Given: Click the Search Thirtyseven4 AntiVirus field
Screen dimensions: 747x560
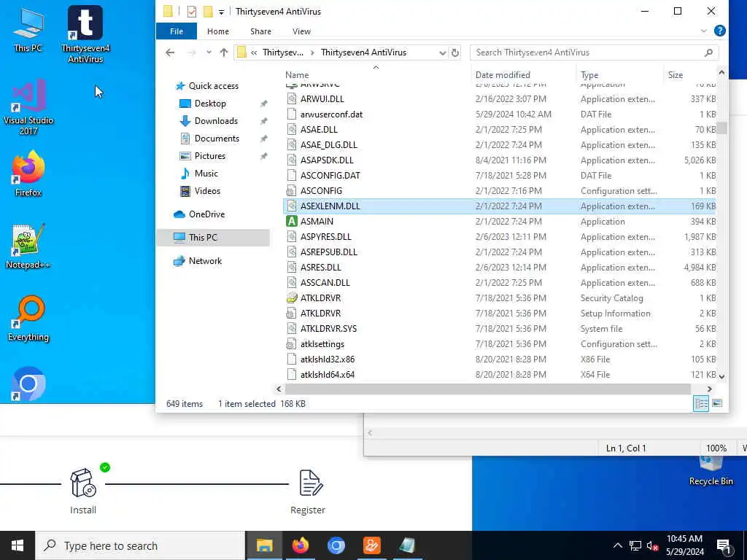Looking at the screenshot, I should pyautogui.click(x=594, y=52).
